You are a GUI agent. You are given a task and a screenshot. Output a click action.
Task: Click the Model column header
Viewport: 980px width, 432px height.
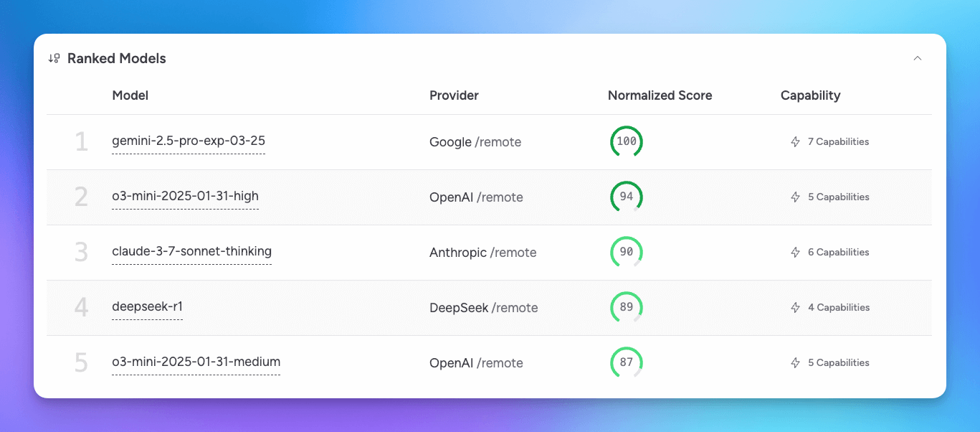click(130, 95)
